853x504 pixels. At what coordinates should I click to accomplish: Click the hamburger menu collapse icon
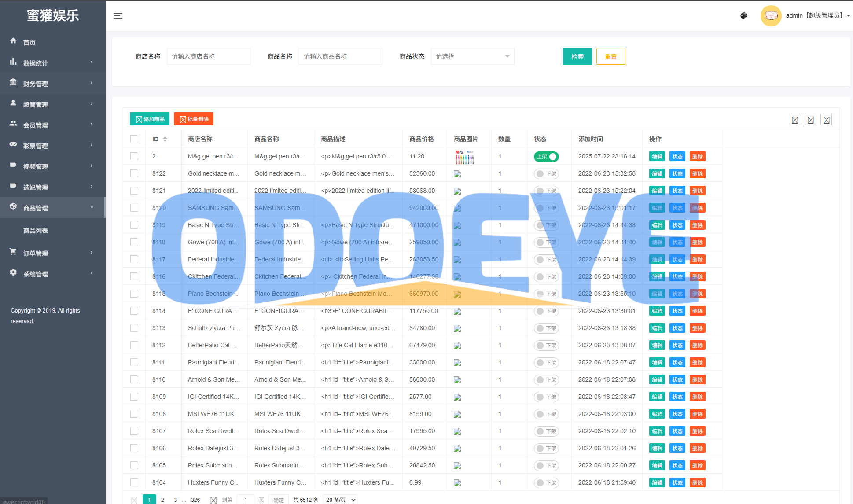tap(118, 16)
